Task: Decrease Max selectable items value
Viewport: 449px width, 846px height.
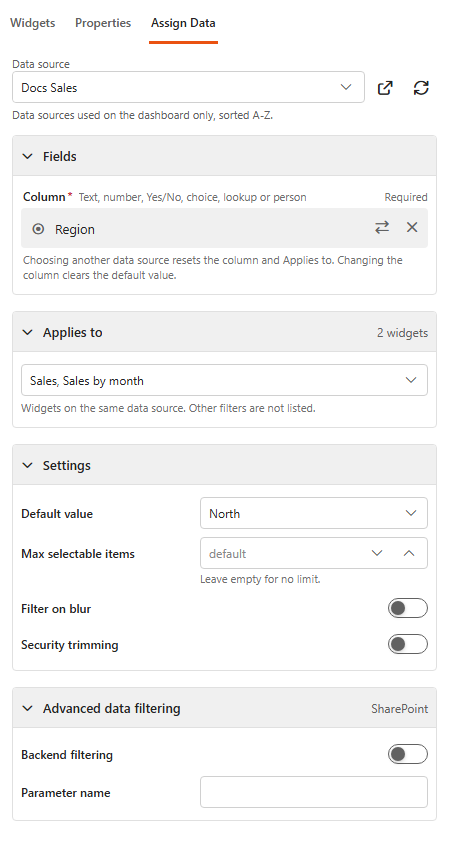Action: pyautogui.click(x=377, y=553)
